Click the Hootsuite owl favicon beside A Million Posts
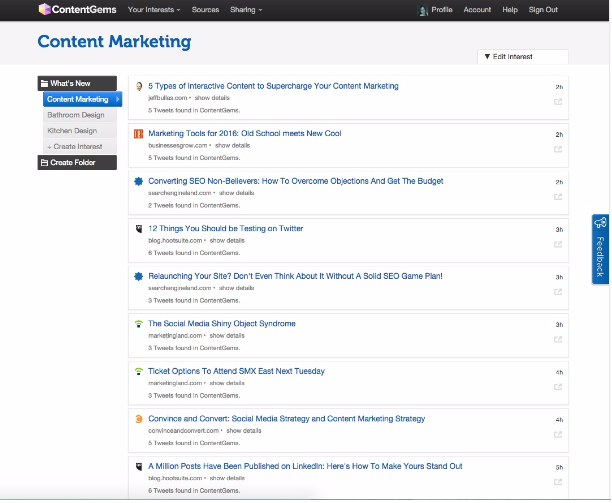612x503 pixels. pos(139,466)
